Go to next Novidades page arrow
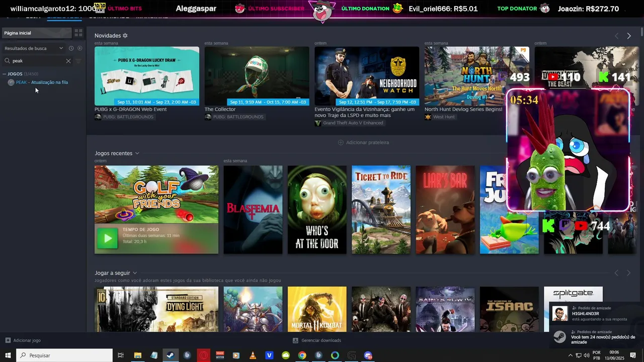The width and height of the screenshot is (644, 362). pyautogui.click(x=629, y=36)
